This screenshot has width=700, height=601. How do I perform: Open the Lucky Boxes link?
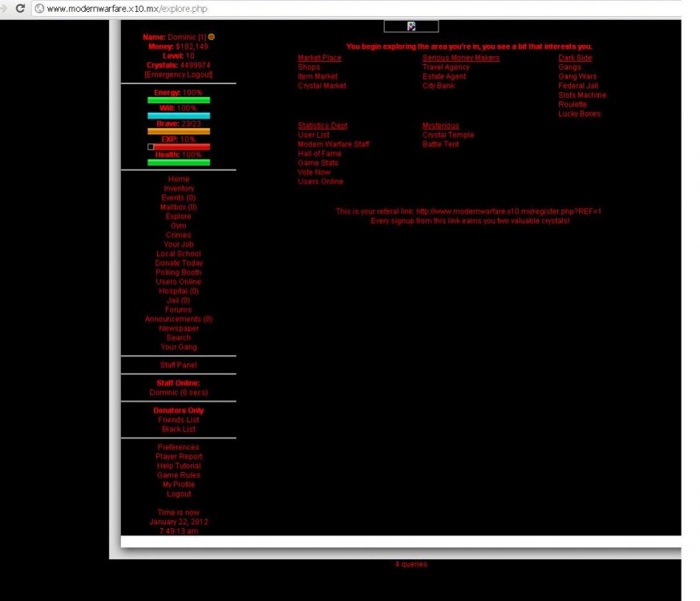tap(579, 114)
